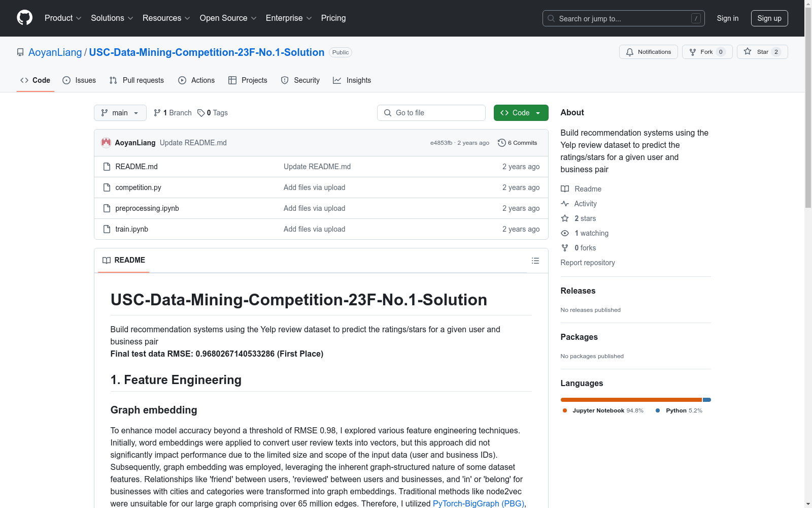Click the file icon beside preprocessing.ipynb
Screen dimensions: 812x508
pyautogui.click(x=107, y=208)
